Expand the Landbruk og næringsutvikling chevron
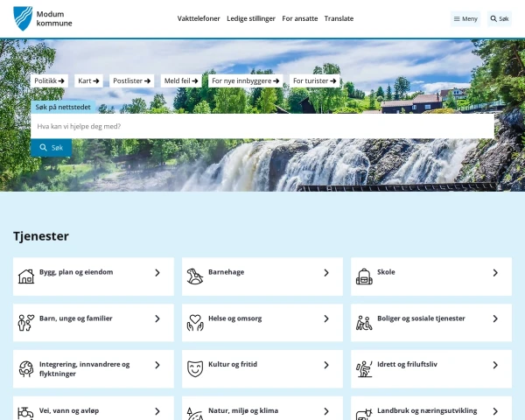The width and height of the screenshot is (525, 420). pyautogui.click(x=495, y=411)
